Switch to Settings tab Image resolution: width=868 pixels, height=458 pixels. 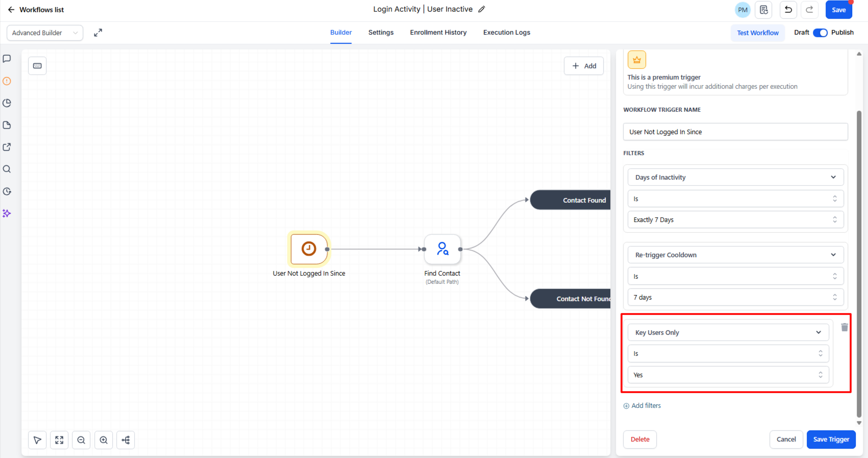[x=381, y=33]
